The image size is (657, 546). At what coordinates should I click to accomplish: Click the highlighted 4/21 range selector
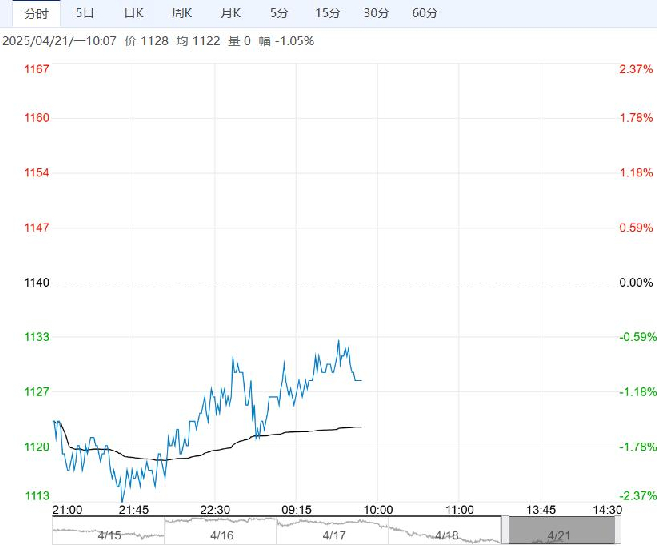click(561, 531)
